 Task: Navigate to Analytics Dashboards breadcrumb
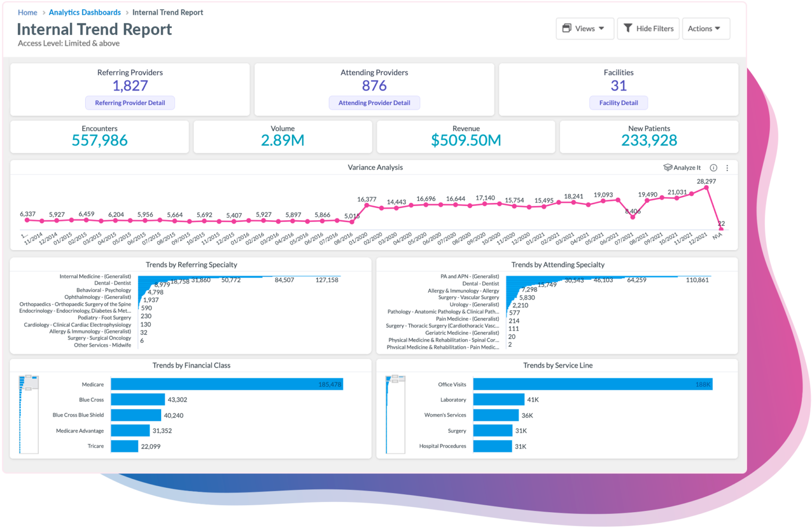click(x=85, y=12)
